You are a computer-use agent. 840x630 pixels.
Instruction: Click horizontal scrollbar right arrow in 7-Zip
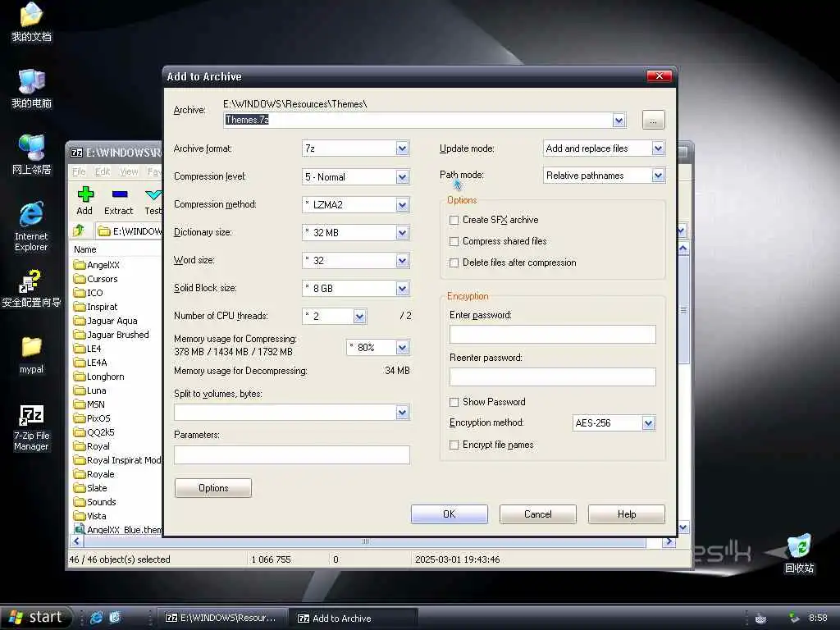pyautogui.click(x=669, y=541)
